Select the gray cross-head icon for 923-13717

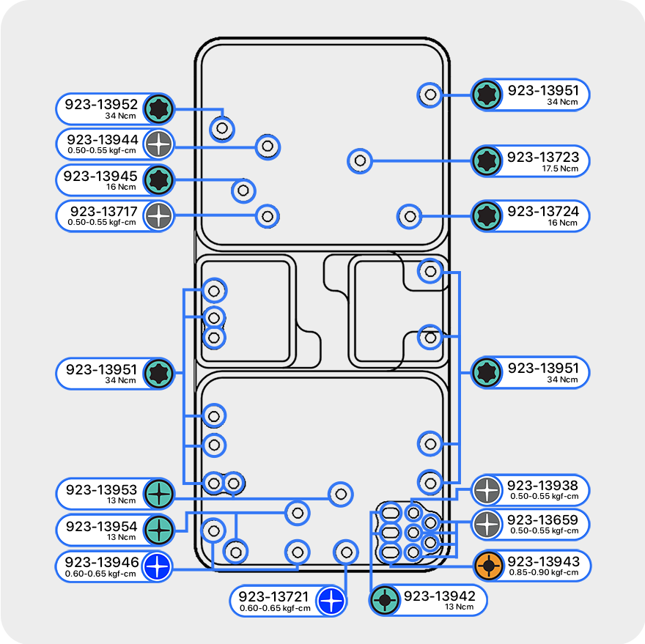coord(158,215)
